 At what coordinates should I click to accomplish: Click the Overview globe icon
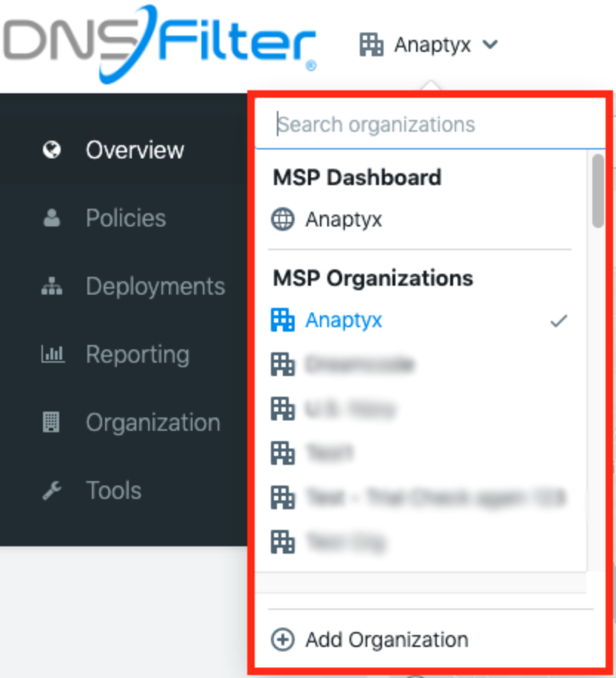pos(52,150)
